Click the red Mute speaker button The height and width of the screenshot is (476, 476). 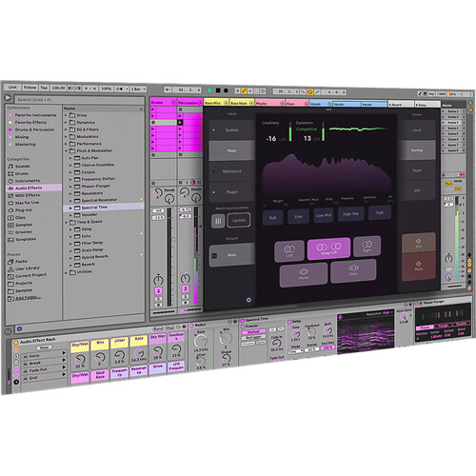pos(419,266)
